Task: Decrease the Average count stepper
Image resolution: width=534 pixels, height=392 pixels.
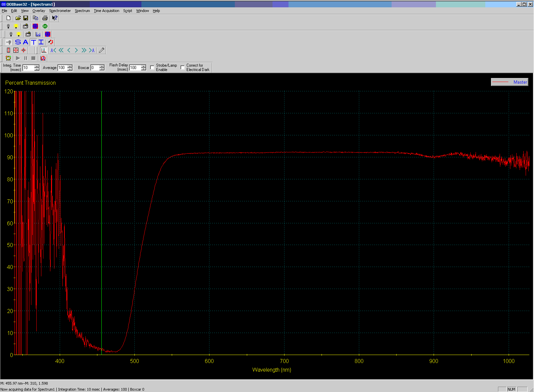Action: pos(70,69)
